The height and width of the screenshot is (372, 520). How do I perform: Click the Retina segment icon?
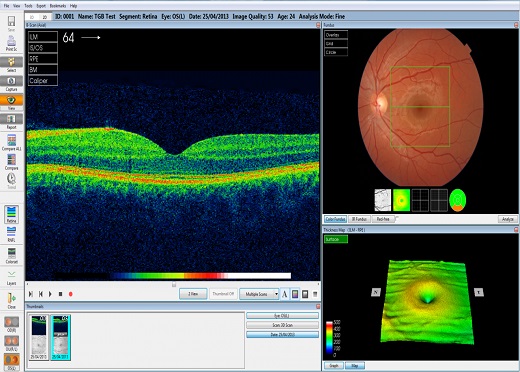pyautogui.click(x=11, y=214)
